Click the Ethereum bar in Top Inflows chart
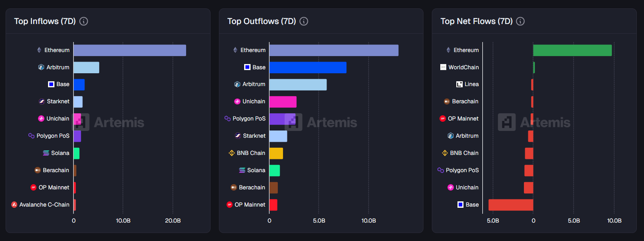The width and height of the screenshot is (644, 241). point(130,50)
